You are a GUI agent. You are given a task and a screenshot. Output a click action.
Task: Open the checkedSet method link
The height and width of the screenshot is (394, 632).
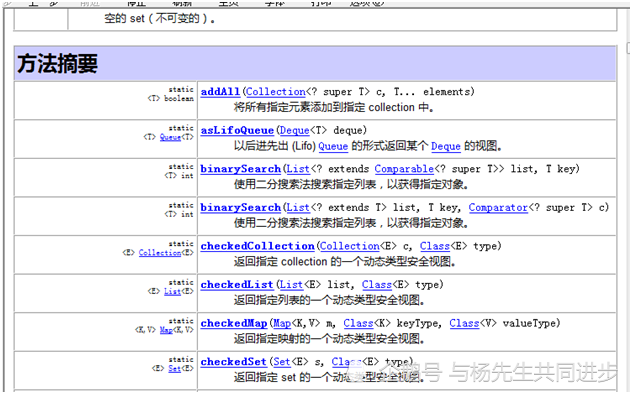click(x=233, y=362)
